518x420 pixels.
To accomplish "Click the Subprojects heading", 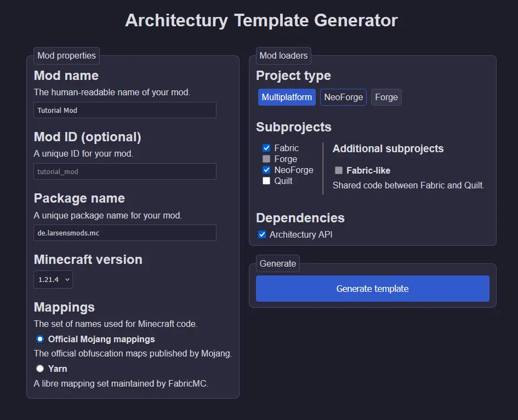I will 294,127.
